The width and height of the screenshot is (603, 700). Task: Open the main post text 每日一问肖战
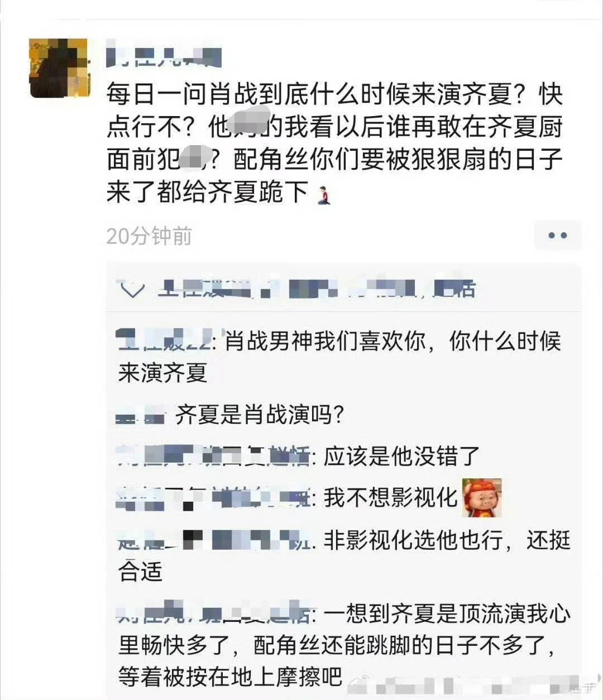coord(334,144)
